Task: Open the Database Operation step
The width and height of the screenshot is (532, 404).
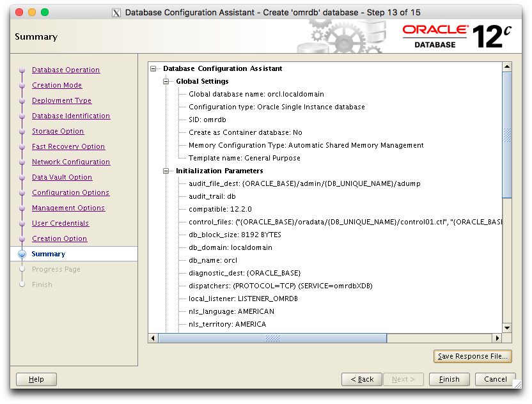Action: coord(66,70)
